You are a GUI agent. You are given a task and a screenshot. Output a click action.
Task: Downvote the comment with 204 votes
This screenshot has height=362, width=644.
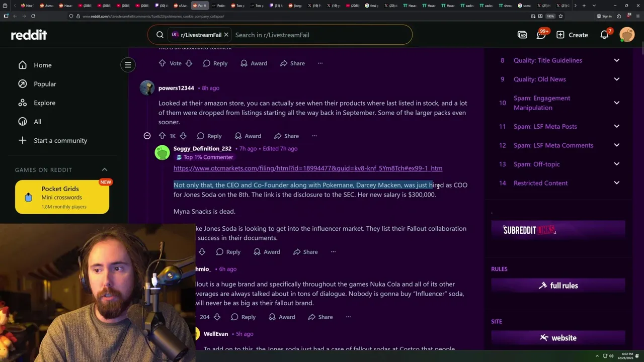tap(217, 317)
